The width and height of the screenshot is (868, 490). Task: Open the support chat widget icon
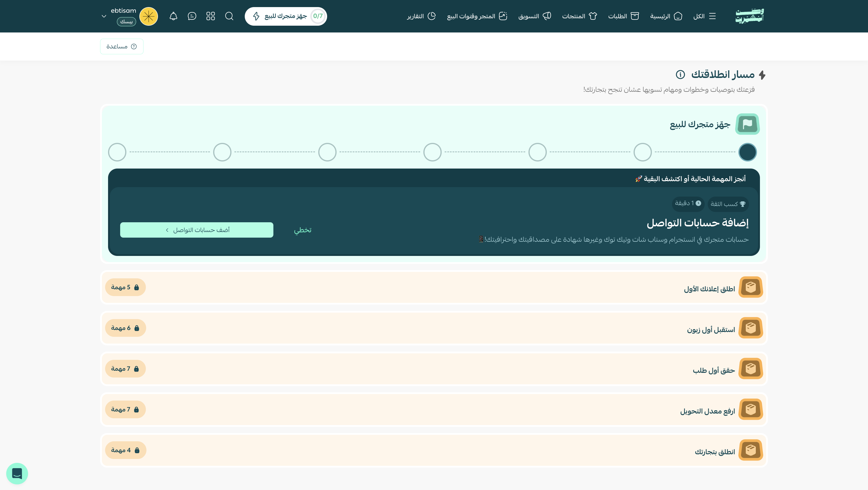point(17,473)
